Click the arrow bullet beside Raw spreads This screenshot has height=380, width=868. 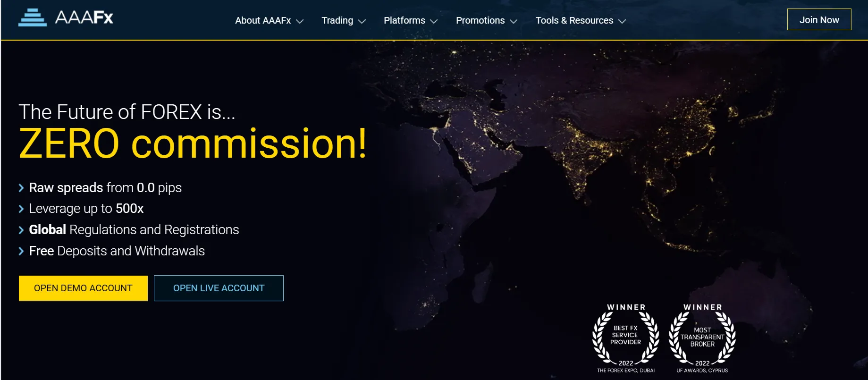coord(21,188)
